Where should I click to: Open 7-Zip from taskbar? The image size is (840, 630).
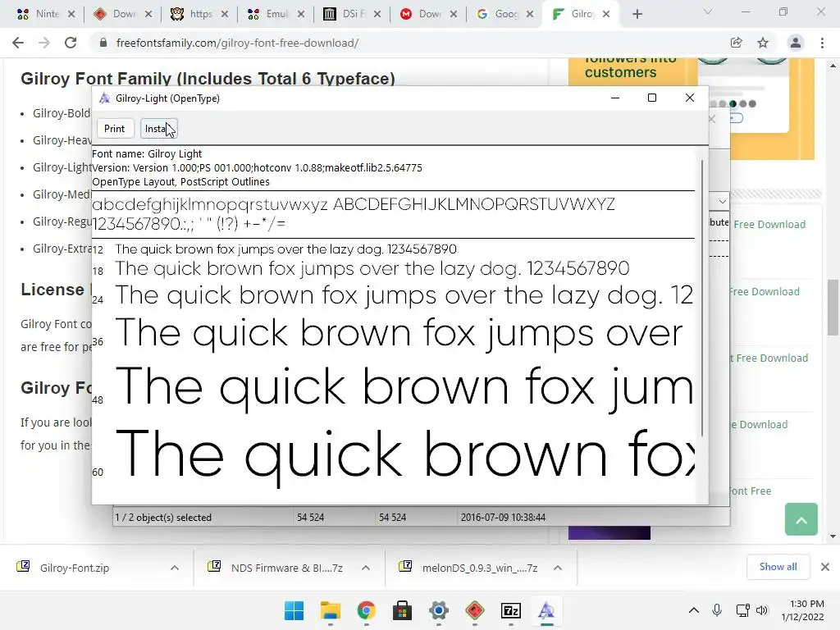(510, 610)
